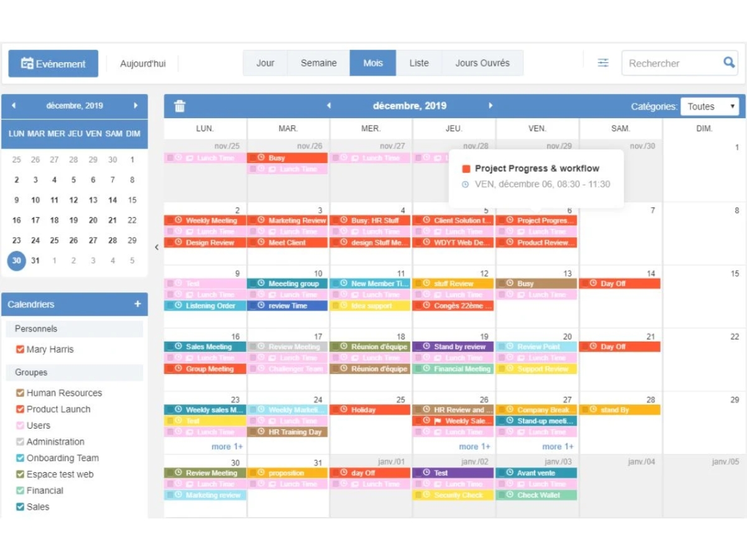Toggle the Sales calendar checkbox

coord(20,506)
